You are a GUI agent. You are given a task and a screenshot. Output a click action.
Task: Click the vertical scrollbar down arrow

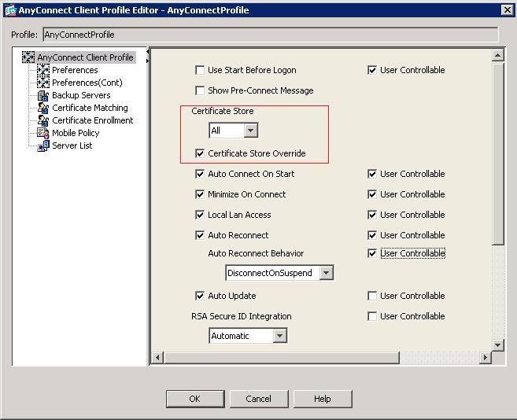tap(497, 345)
